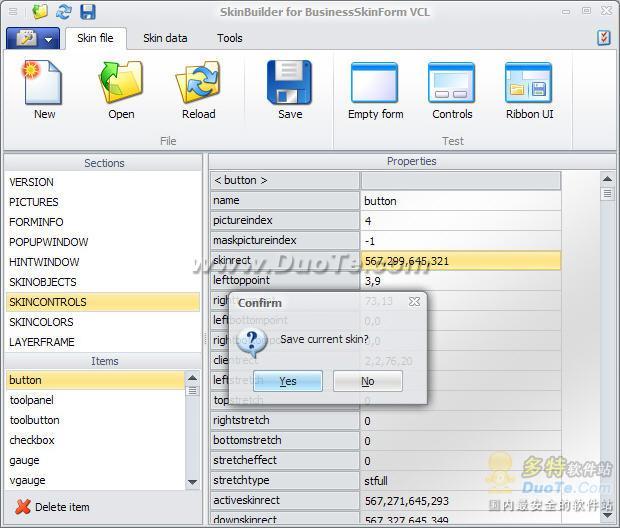Image resolution: width=620 pixels, height=528 pixels.
Task: Click the skinrect value field
Action: 460,261
